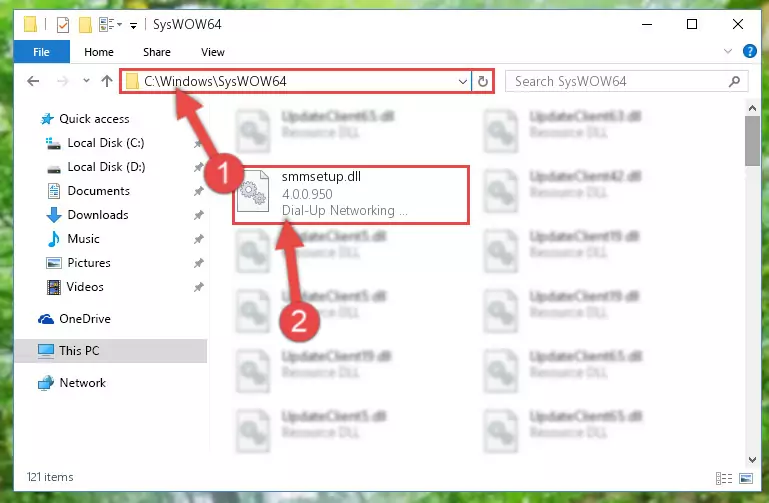Click the pin icon beside Videos
Image resolution: width=769 pixels, height=503 pixels.
[198, 287]
